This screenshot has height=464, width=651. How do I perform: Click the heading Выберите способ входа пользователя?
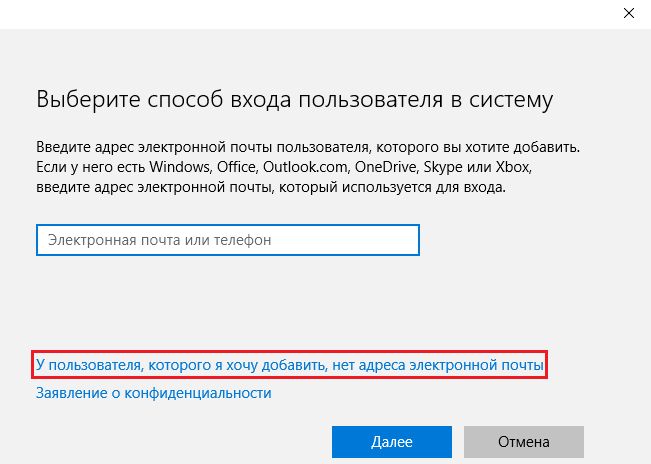[x=294, y=101]
